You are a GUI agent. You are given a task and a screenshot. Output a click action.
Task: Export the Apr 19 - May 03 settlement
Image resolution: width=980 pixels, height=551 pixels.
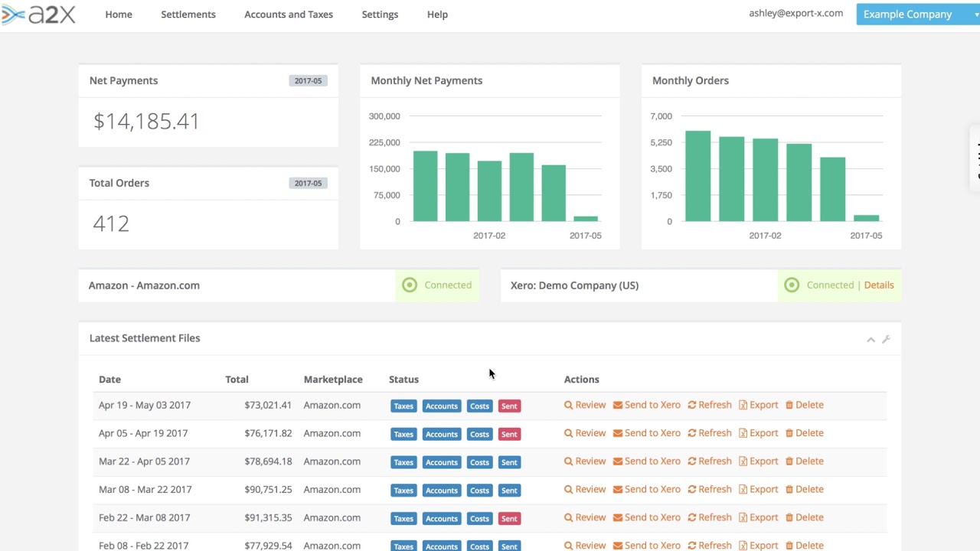click(758, 405)
